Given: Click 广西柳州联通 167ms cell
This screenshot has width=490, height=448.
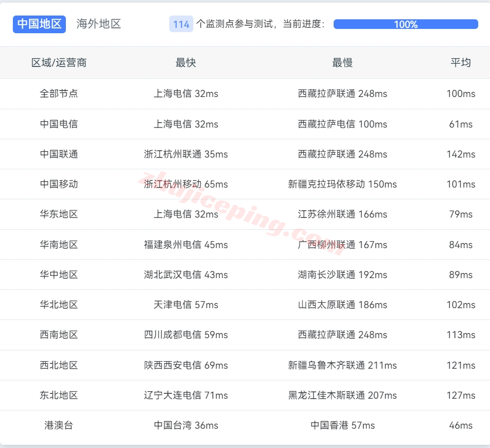Looking at the screenshot, I should [x=342, y=245].
